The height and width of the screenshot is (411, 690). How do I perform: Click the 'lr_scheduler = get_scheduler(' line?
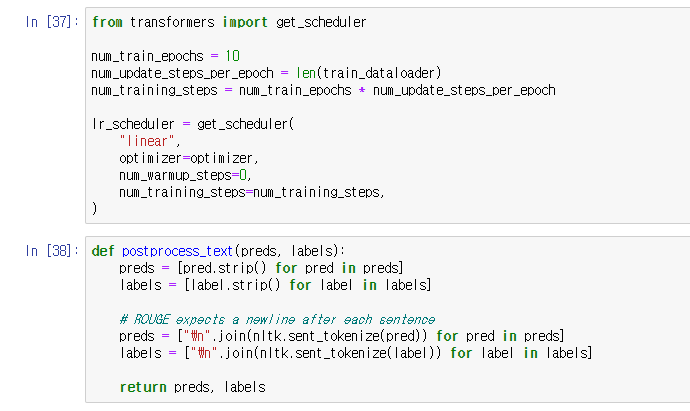tap(193, 124)
